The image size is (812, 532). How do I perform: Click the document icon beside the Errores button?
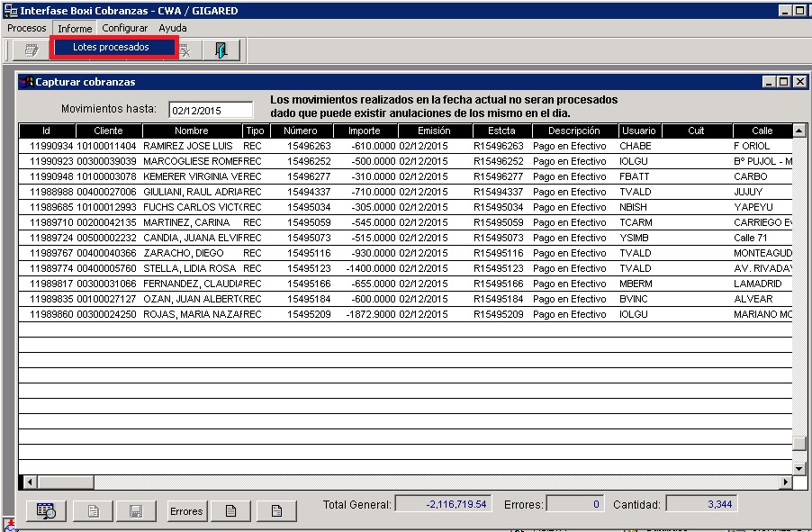pos(230,510)
